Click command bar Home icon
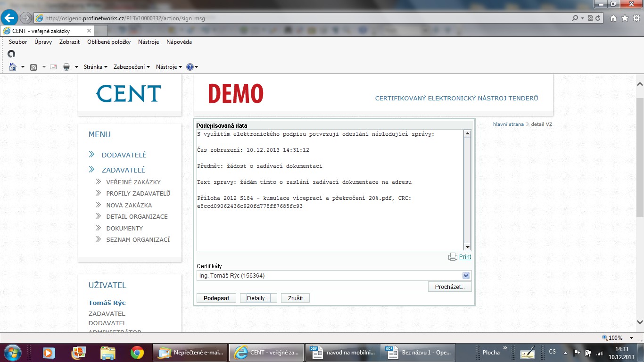This screenshot has width=644, height=362. 13,67
